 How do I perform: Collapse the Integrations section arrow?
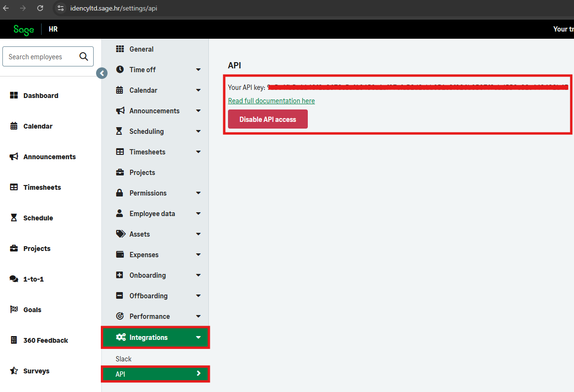(198, 338)
